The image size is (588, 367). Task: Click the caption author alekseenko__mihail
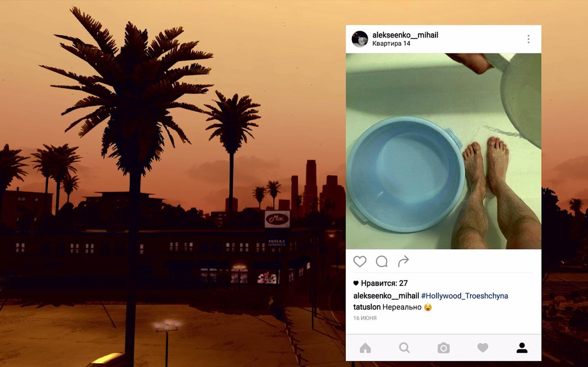pos(386,296)
